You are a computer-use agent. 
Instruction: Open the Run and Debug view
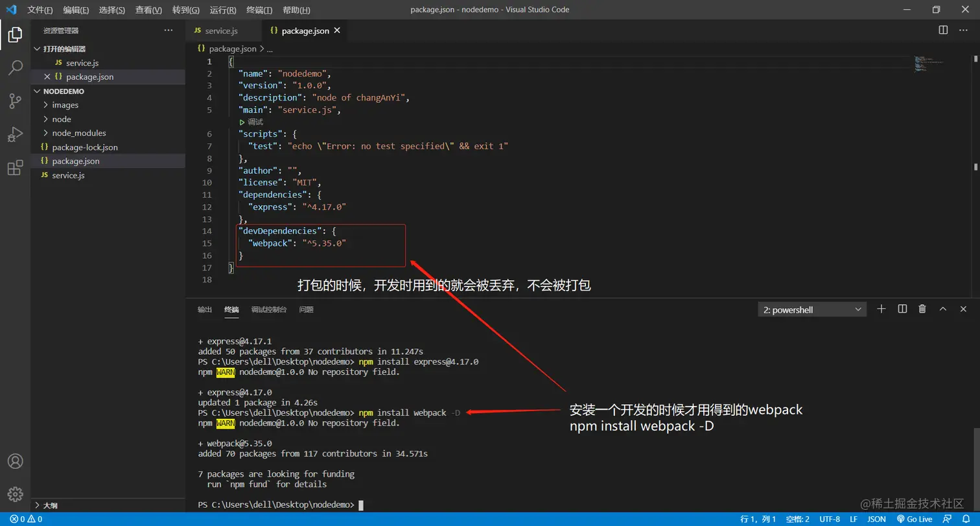pos(14,134)
